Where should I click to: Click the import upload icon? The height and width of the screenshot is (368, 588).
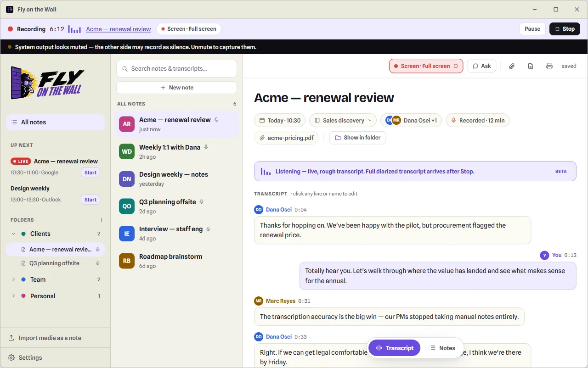point(11,338)
